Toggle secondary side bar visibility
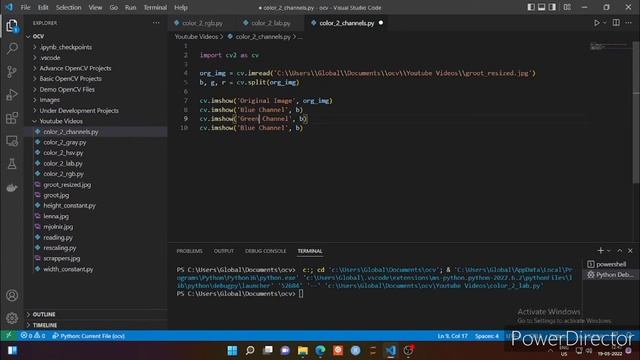This screenshot has width=640, height=360. [552, 7]
